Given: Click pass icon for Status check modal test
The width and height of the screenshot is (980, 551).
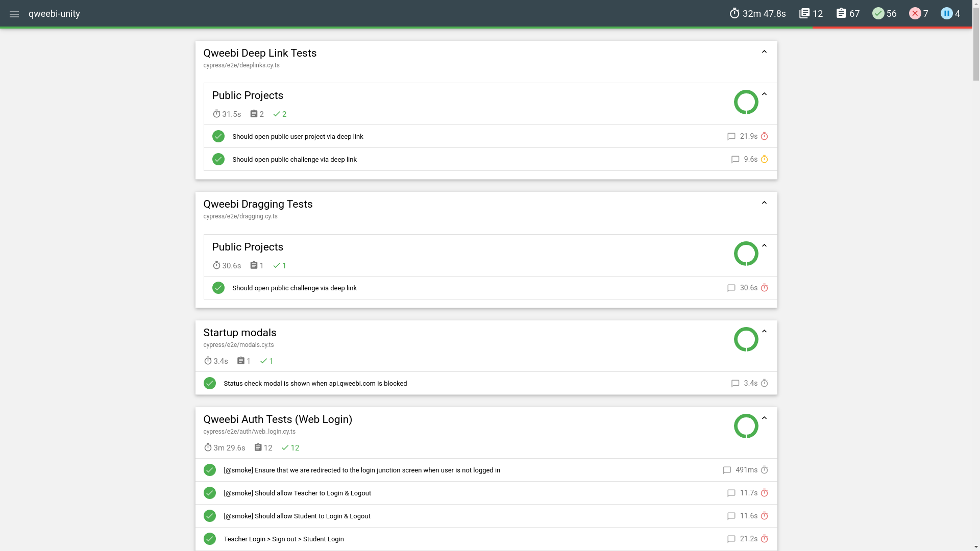Looking at the screenshot, I should click(x=209, y=383).
